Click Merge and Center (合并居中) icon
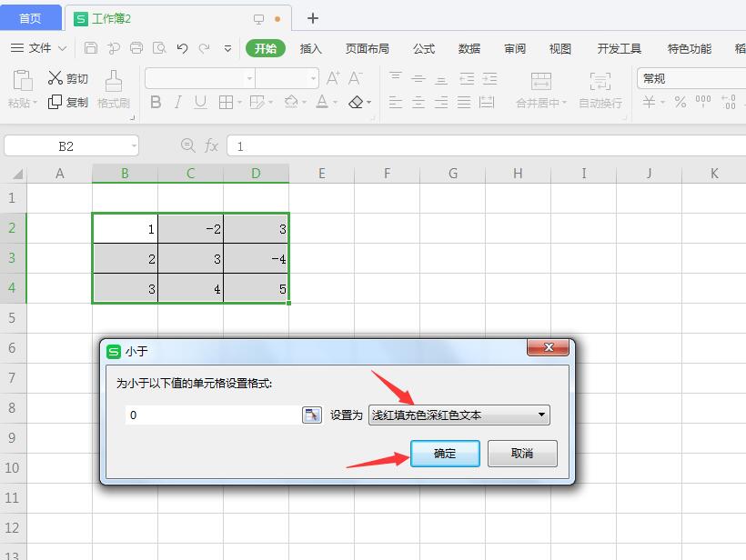The width and height of the screenshot is (746, 560). click(541, 81)
